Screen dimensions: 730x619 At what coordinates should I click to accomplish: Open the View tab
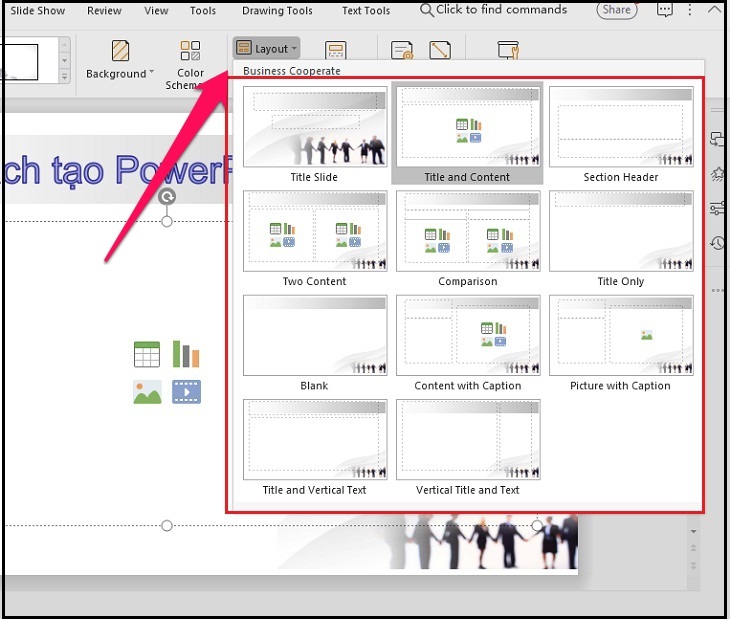point(156,11)
